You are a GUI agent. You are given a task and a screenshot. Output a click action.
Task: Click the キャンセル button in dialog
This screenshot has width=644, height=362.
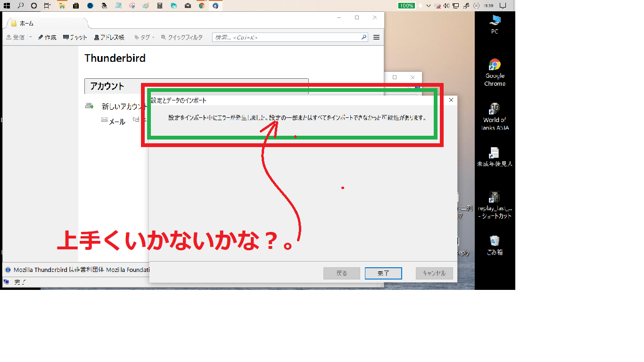pyautogui.click(x=434, y=273)
